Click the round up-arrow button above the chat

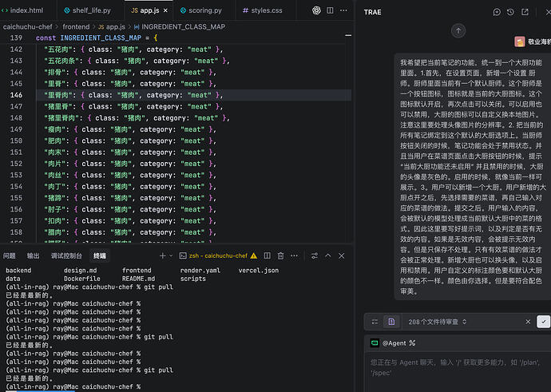[x=458, y=31]
